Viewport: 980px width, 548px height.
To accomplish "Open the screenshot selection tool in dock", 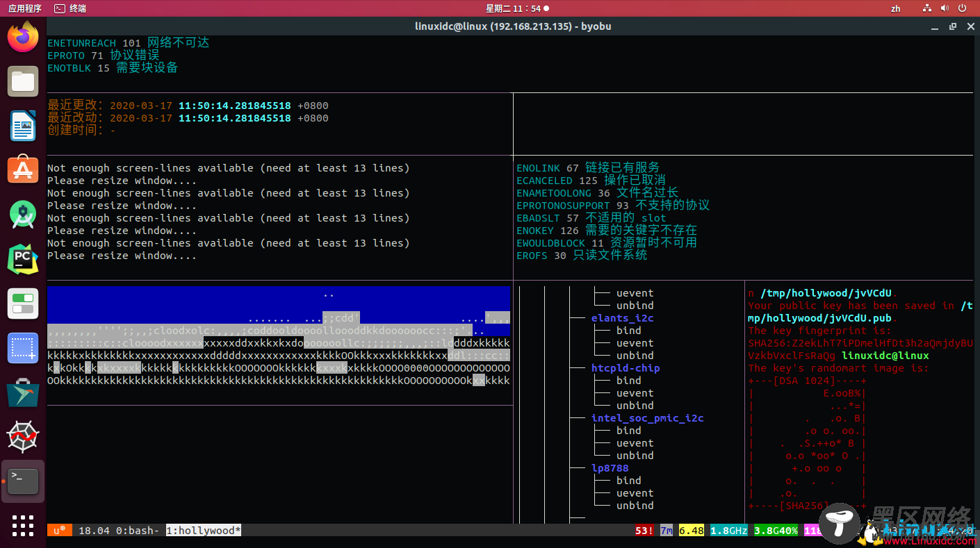I will pyautogui.click(x=23, y=348).
